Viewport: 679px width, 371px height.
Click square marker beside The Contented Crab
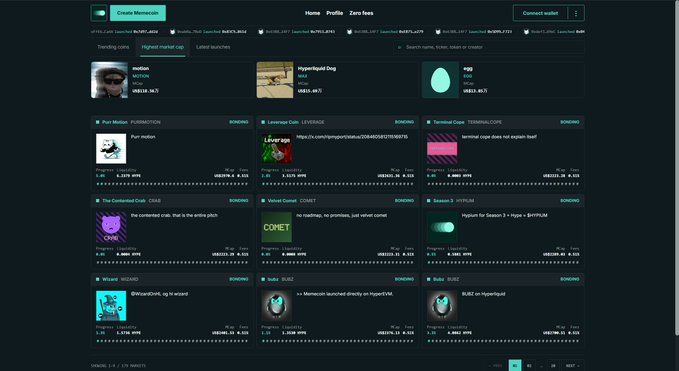tap(97, 201)
